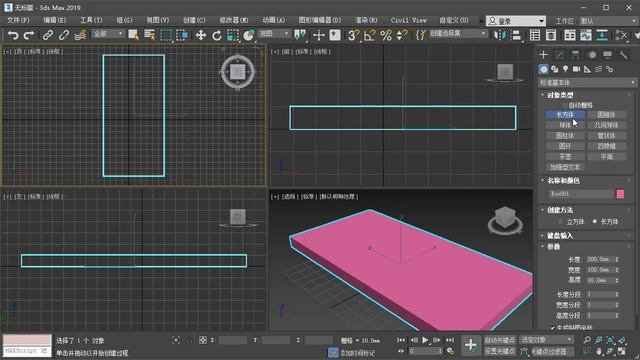Select Cameras category in Create panel
Viewport: 640px width, 360px height.
(576, 69)
